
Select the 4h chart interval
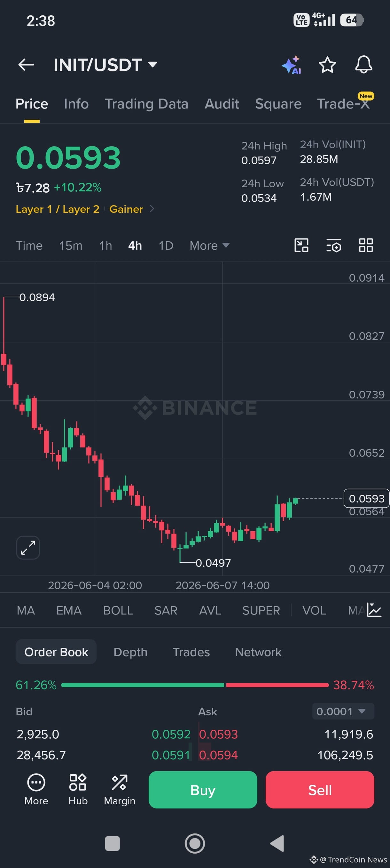tap(135, 245)
